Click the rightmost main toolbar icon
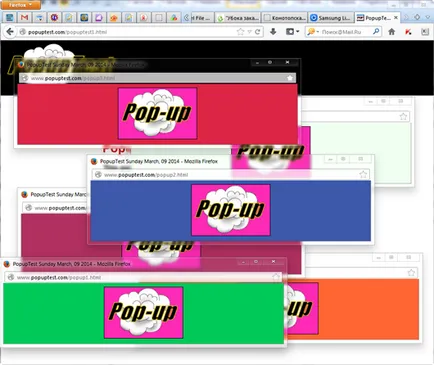This screenshot has width=434, height=365. click(x=424, y=32)
